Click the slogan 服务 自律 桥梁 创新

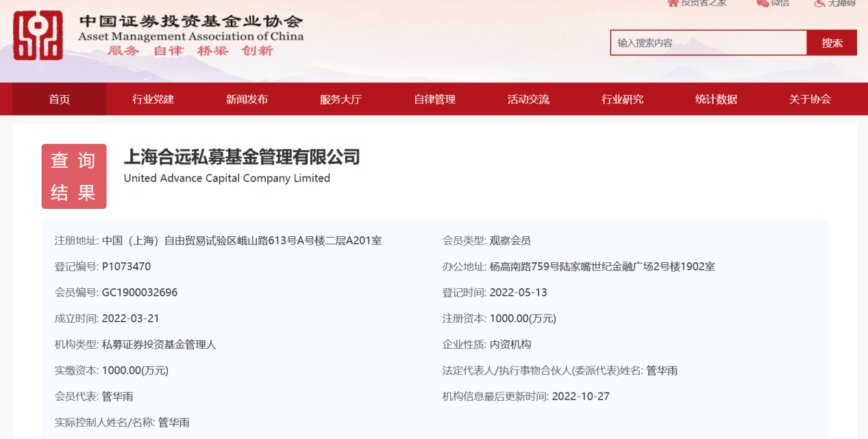tap(190, 51)
